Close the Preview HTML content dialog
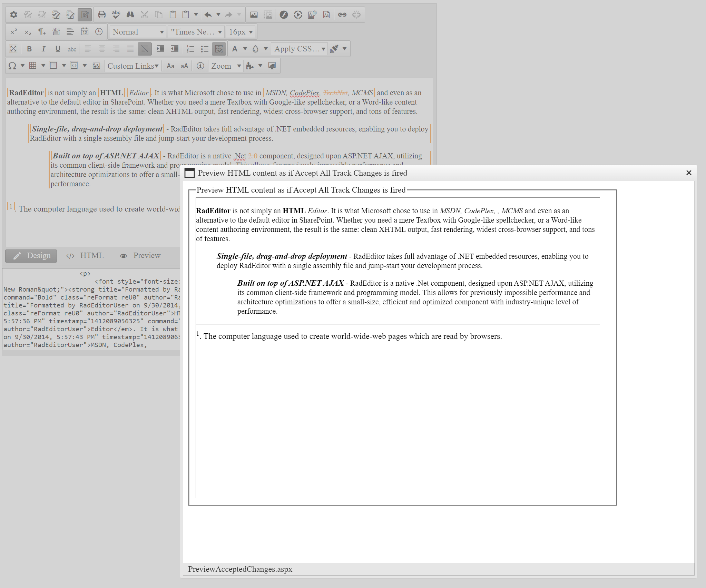The image size is (706, 588). (688, 173)
